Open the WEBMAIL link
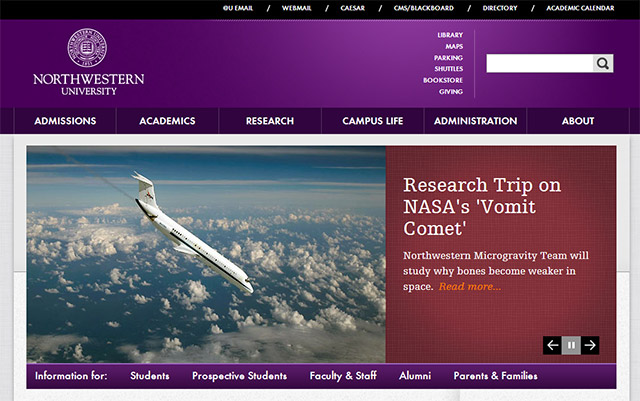Viewport: 640px width, 401px height. (x=296, y=8)
